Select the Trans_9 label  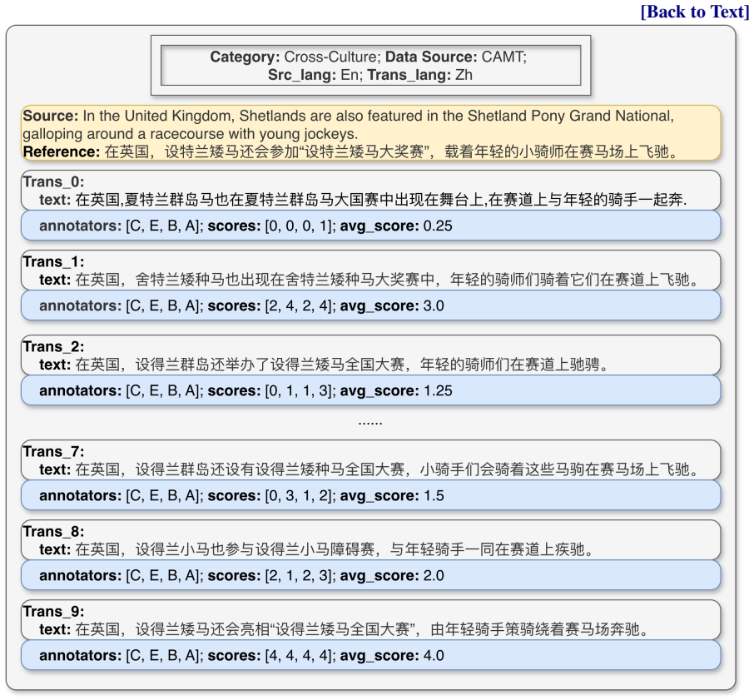pyautogui.click(x=53, y=611)
